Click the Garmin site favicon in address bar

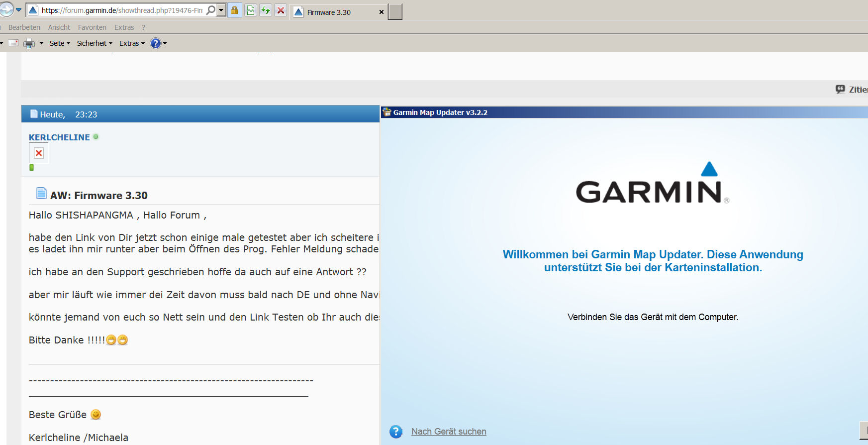[x=33, y=10]
